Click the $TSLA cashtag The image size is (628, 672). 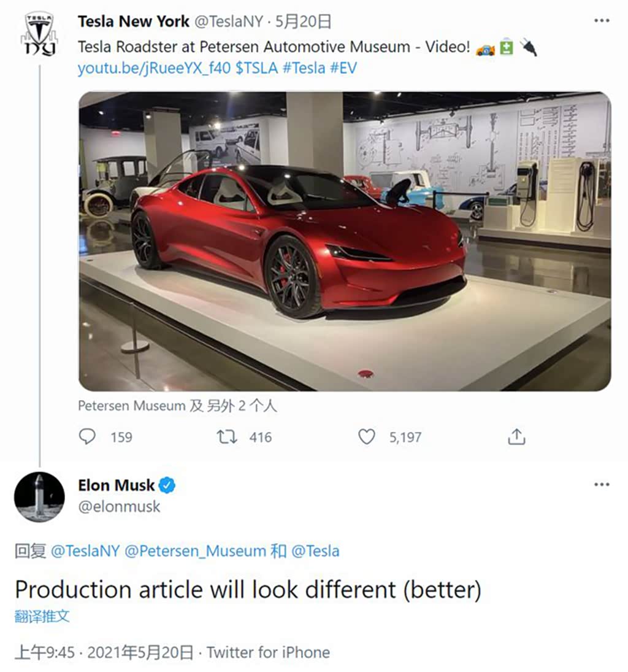coord(257,68)
